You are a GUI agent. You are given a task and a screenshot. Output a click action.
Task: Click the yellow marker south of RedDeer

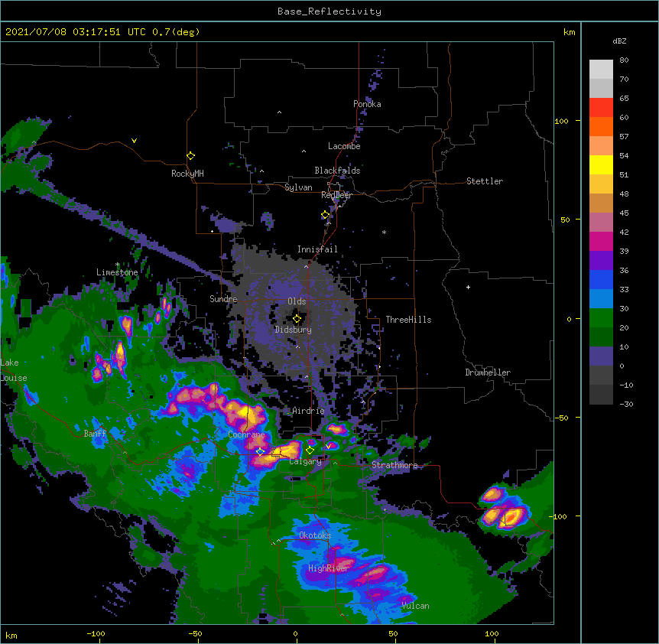[326, 215]
